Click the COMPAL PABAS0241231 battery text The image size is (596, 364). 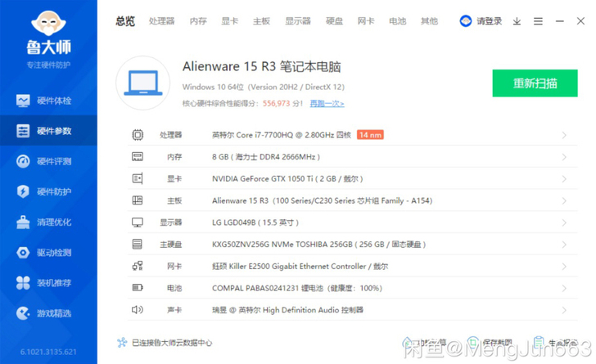click(x=297, y=288)
